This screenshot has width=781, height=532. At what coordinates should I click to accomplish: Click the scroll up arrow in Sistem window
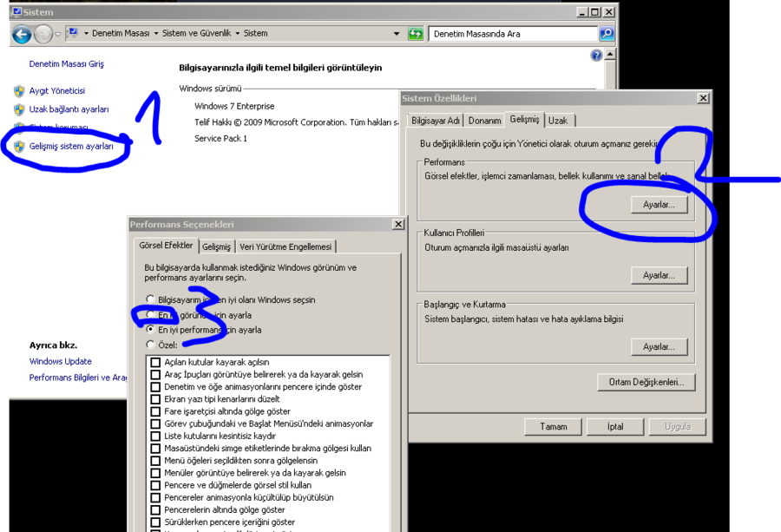[x=610, y=55]
